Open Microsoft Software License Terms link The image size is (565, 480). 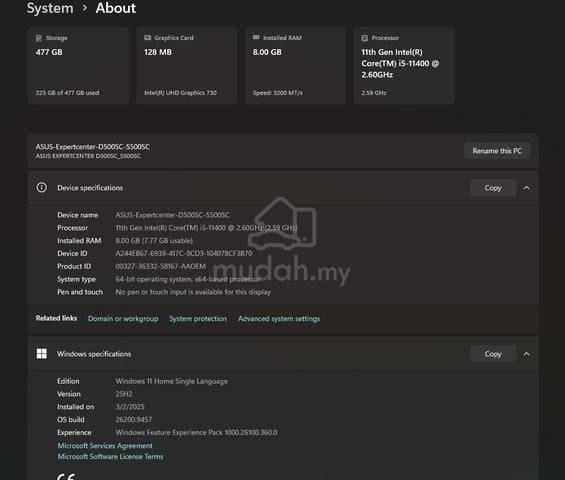110,457
